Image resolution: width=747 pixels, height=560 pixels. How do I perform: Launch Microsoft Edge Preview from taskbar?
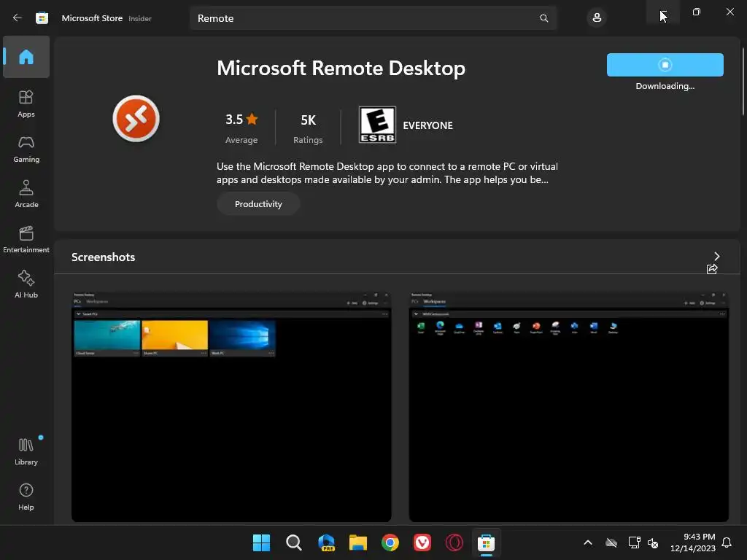326,542
